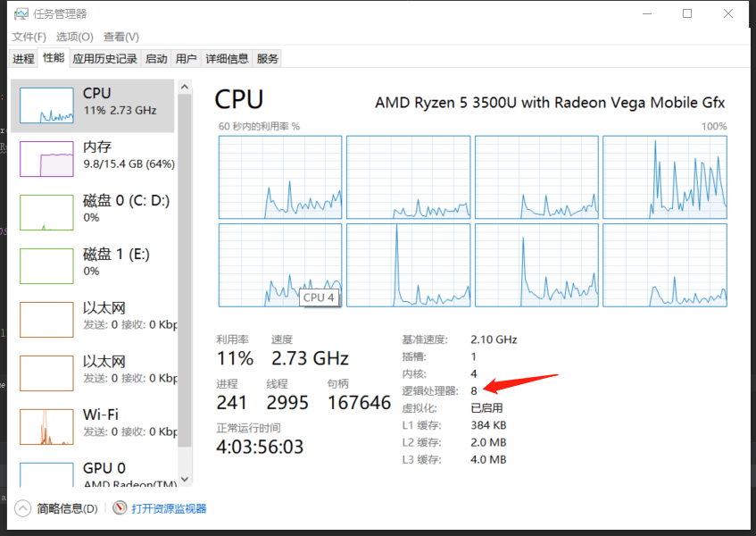Click the first 以太网 Ethernet graph icon

tap(46, 320)
